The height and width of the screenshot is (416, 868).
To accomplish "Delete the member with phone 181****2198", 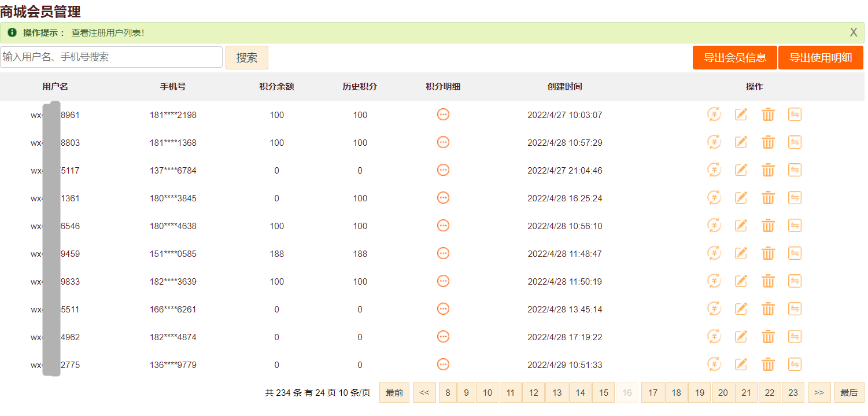I will pyautogui.click(x=768, y=115).
